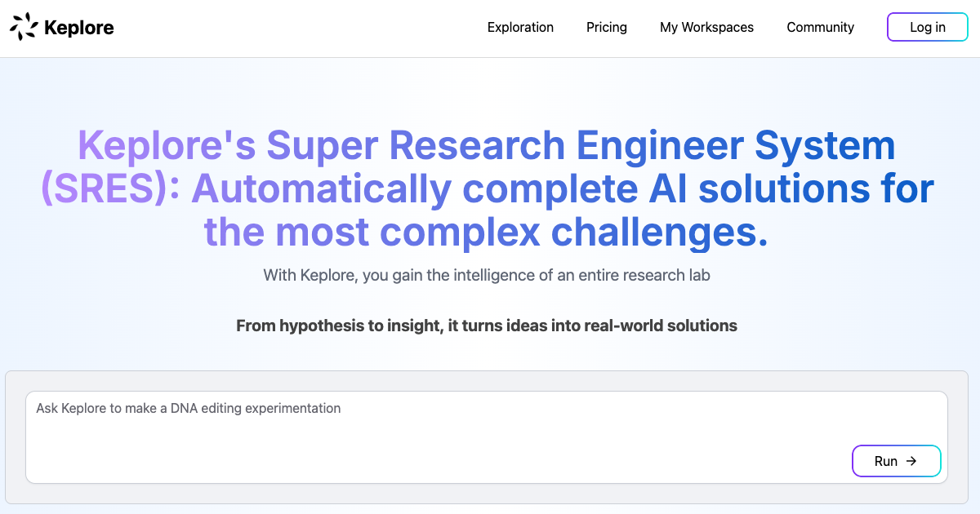
Task: Open the Exploration menu item
Action: [520, 27]
